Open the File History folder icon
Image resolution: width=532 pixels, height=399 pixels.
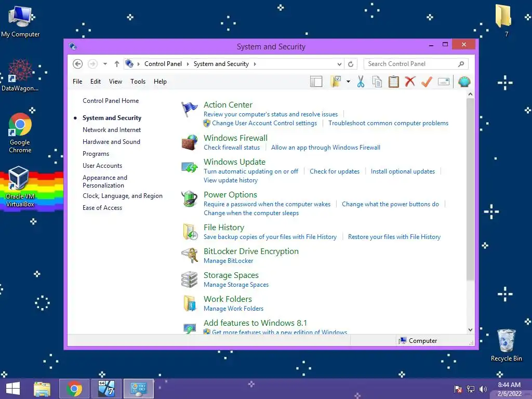[x=190, y=232]
